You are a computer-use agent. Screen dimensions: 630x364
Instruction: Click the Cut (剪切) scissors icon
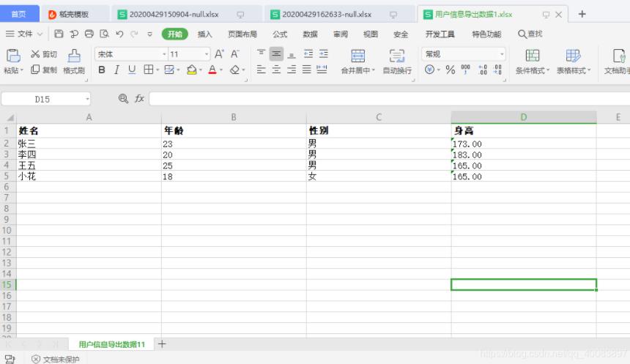pos(35,54)
